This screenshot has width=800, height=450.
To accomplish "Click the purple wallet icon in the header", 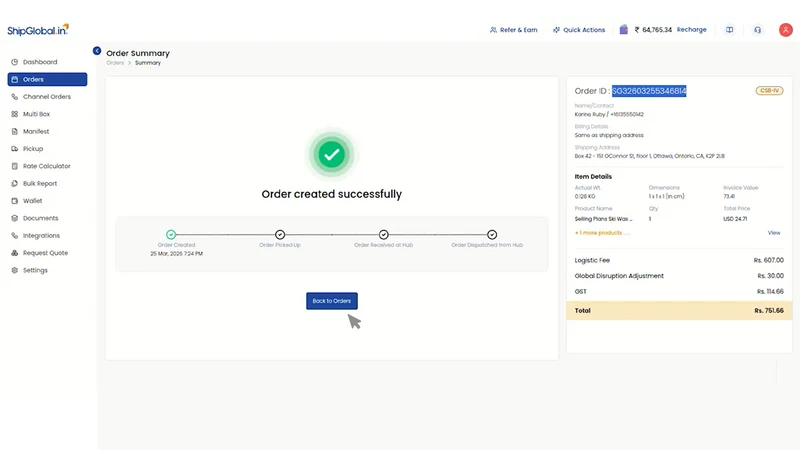I will (x=623, y=29).
